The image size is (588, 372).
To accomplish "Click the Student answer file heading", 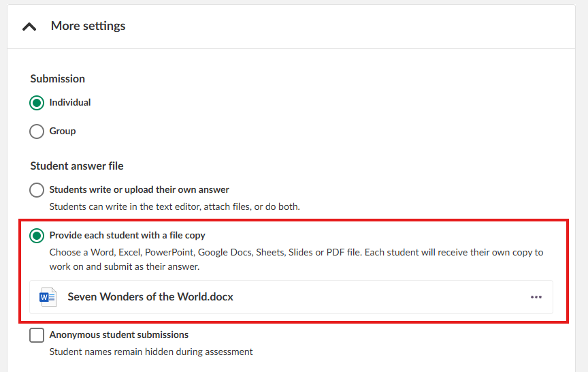I will pyautogui.click(x=77, y=166).
